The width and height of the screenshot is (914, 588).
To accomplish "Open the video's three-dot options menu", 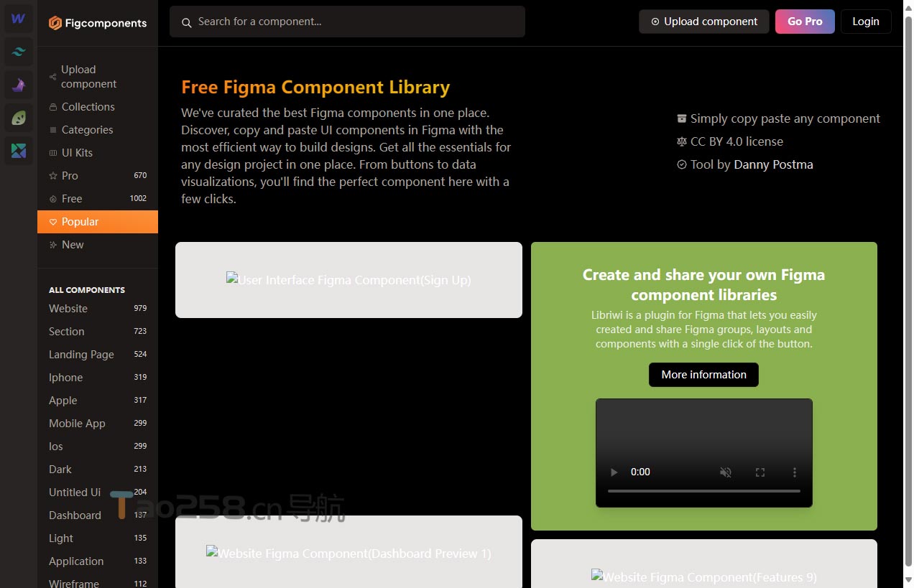I will [x=795, y=472].
